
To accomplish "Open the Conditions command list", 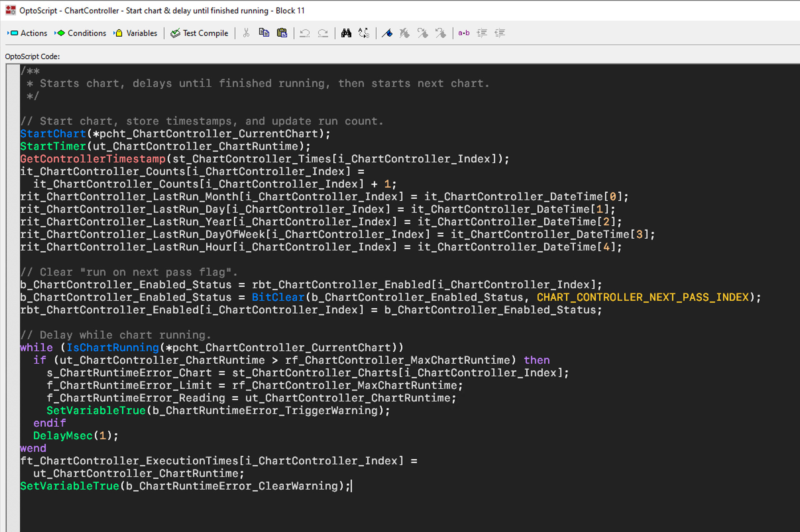I will click(x=80, y=33).
